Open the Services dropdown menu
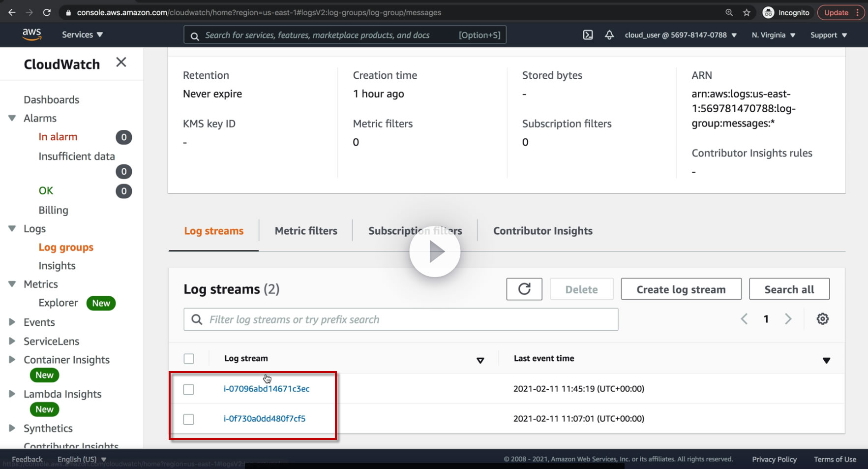The width and height of the screenshot is (868, 469). point(82,34)
